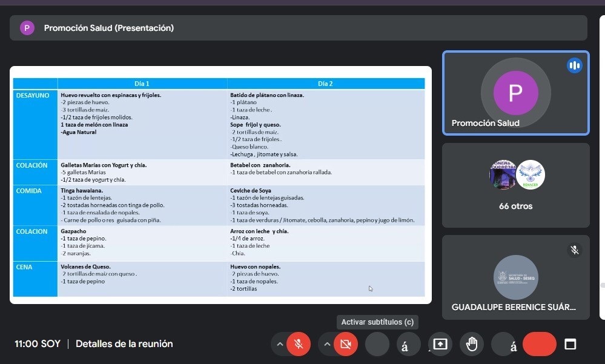This screenshot has height=364, width=605.
Task: Click the purple P avatar in presentation header
Action: point(27,28)
